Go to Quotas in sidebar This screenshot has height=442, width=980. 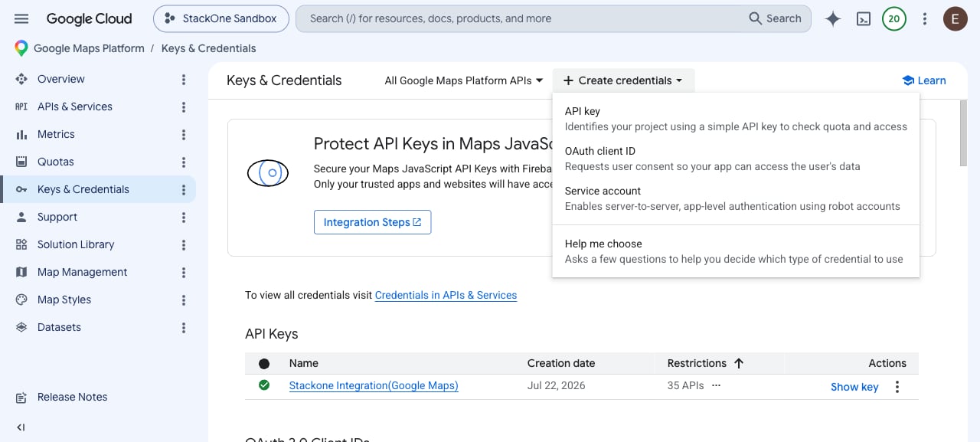pos(56,162)
